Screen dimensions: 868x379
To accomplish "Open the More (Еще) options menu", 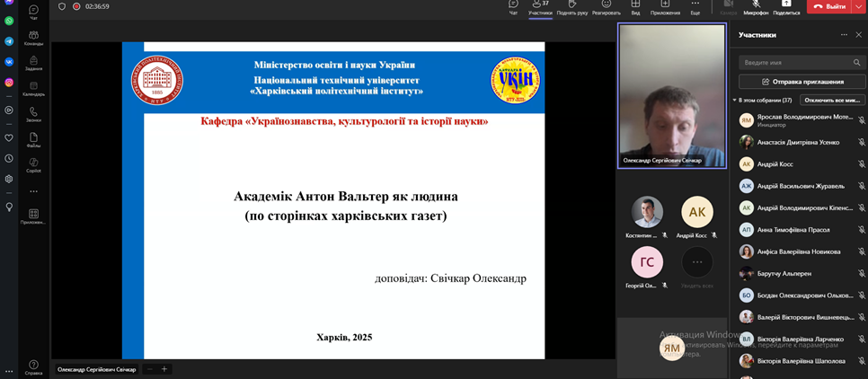I will (x=695, y=5).
